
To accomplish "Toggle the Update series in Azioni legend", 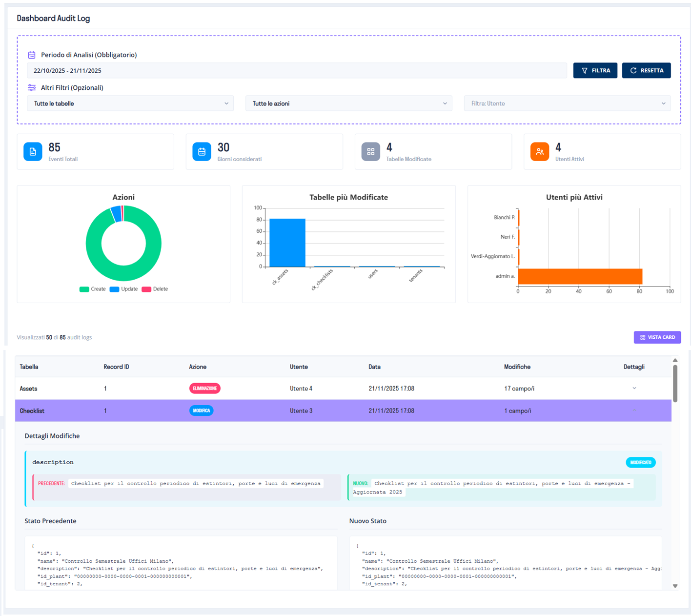I will coord(123,289).
